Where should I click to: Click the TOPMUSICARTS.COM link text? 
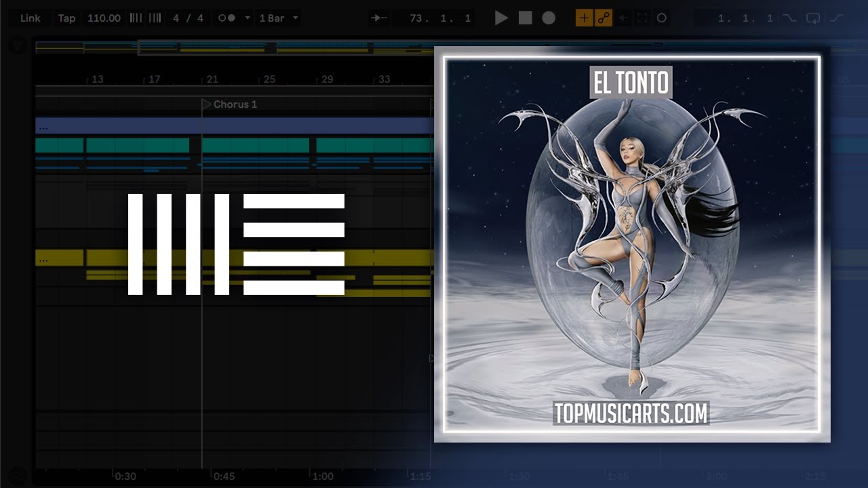pos(631,413)
